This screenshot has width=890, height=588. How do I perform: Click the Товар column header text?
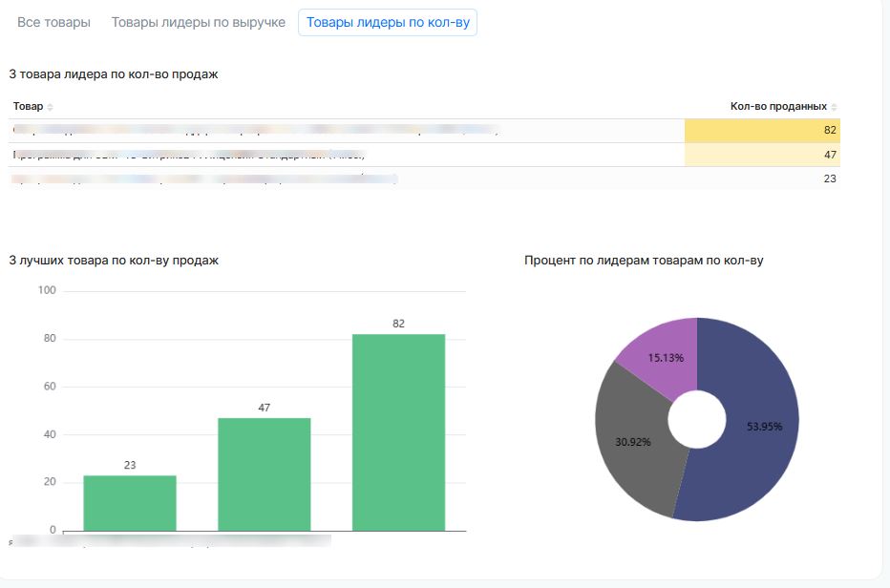tap(29, 107)
